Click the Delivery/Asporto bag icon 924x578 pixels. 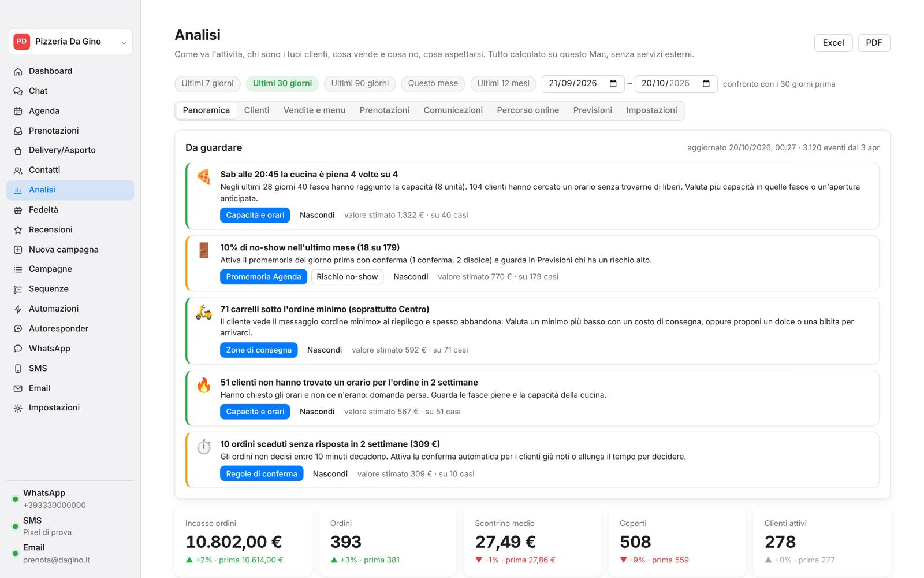pos(18,150)
